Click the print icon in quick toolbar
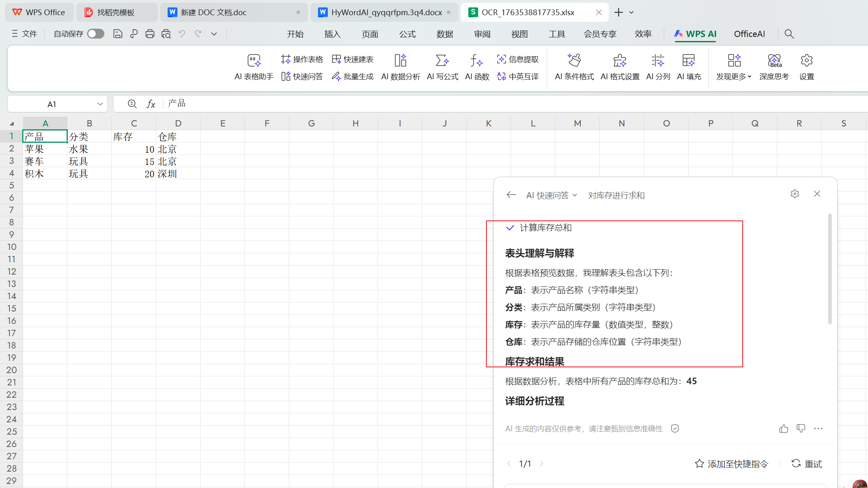 point(150,34)
